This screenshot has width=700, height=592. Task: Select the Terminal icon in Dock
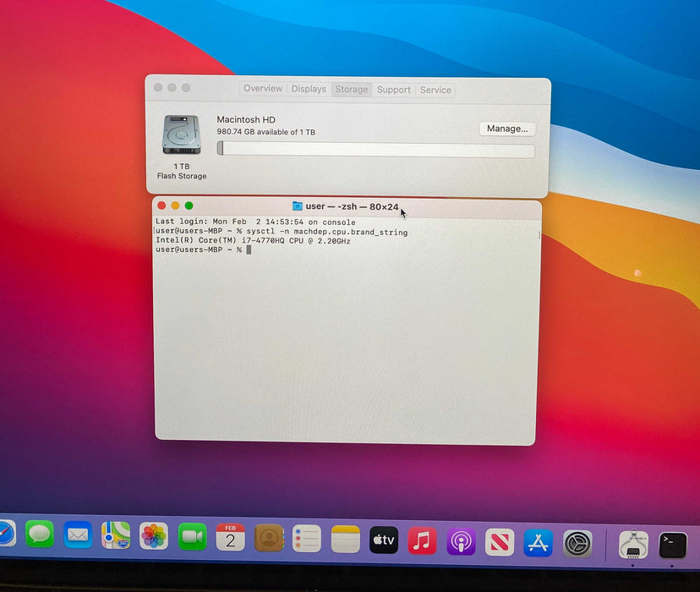pos(673,545)
